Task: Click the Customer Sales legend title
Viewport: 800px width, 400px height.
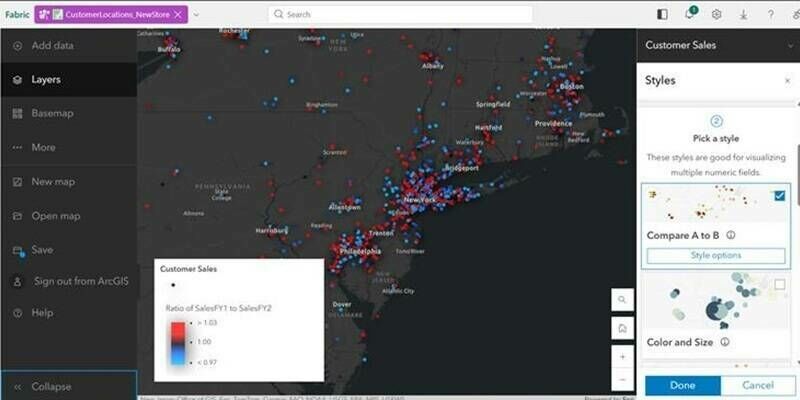Action: (188, 269)
